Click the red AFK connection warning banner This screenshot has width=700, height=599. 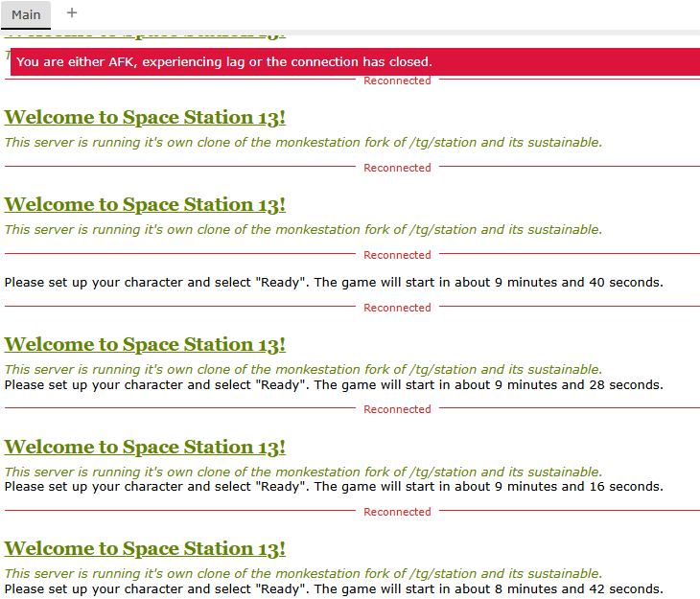pyautogui.click(x=355, y=61)
